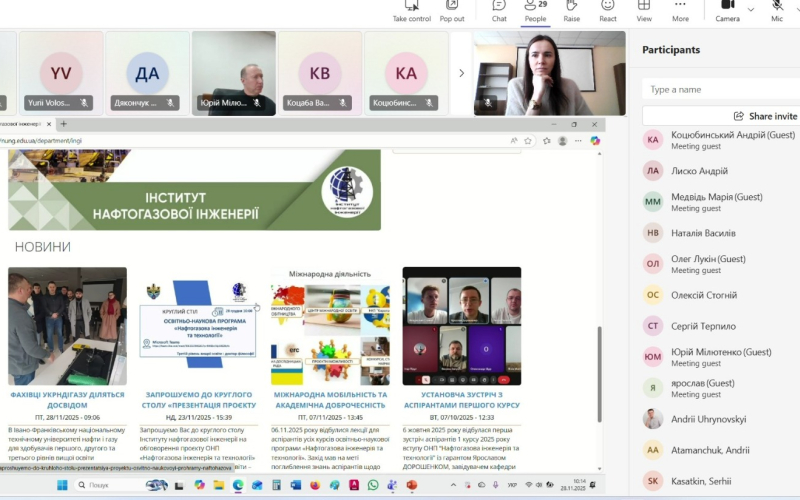
Task: Toggle the Camera on or off
Action: point(727,10)
